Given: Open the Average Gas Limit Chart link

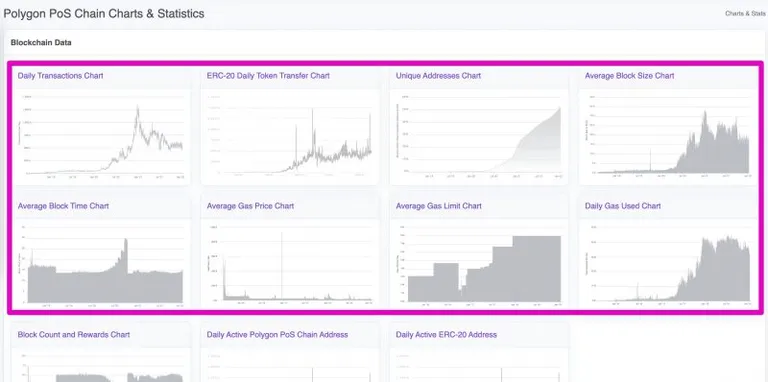Looking at the screenshot, I should (x=438, y=206).
